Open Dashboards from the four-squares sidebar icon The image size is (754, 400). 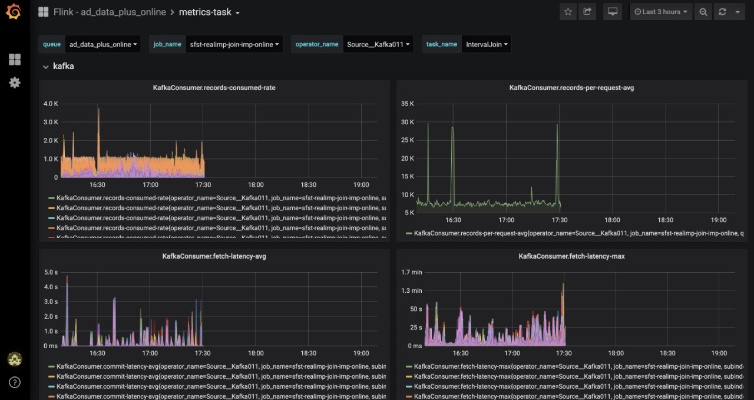[x=14, y=60]
